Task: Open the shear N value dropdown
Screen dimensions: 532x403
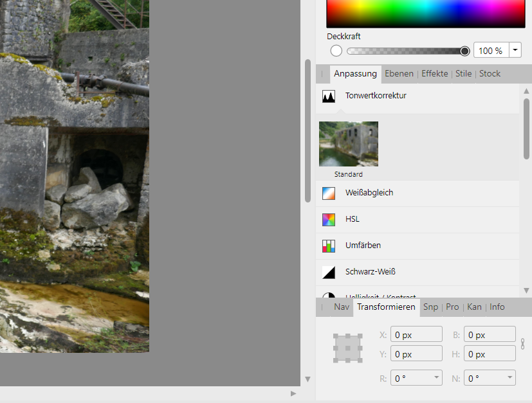Action: click(x=509, y=377)
